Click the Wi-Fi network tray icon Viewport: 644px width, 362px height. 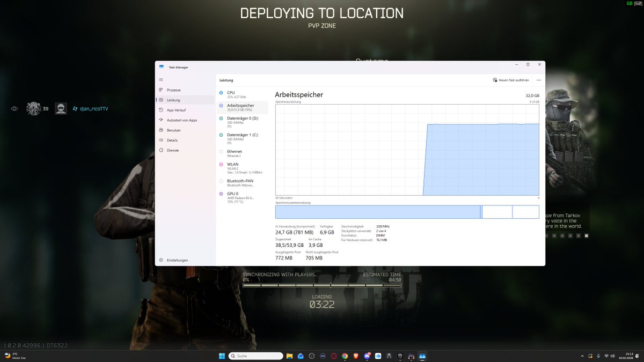tap(606, 356)
